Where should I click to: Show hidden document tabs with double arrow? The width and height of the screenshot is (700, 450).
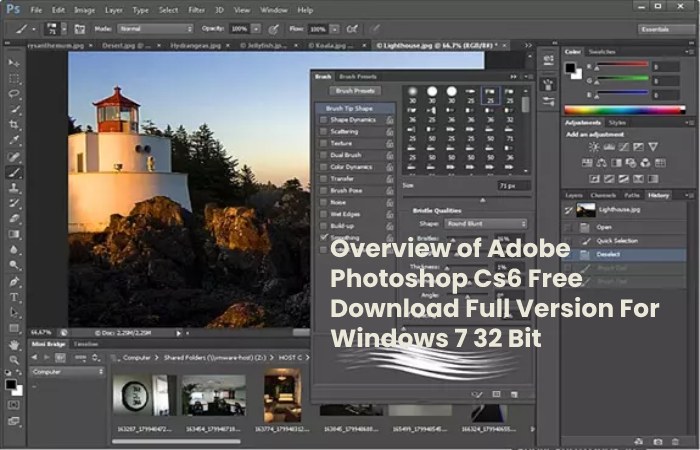528,46
